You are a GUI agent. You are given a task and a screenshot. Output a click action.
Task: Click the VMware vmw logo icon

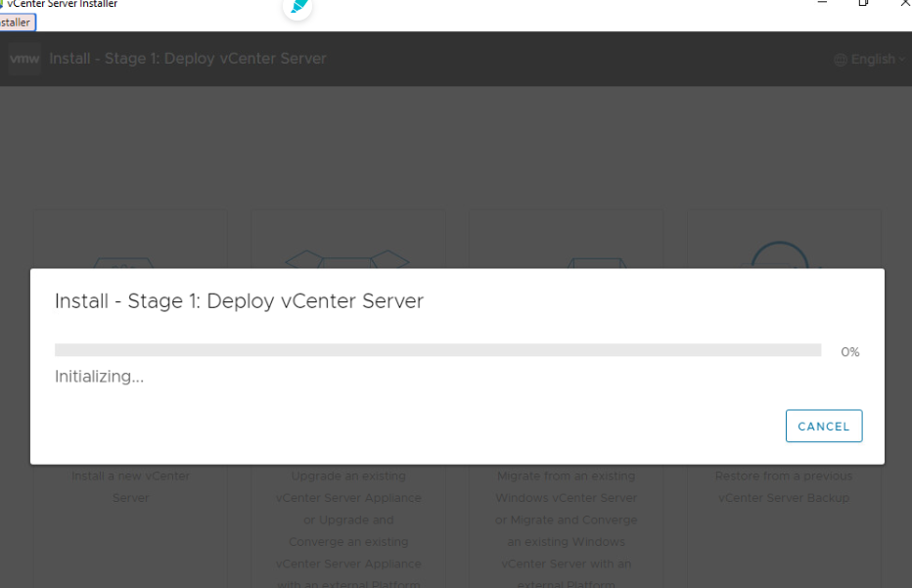point(23,59)
